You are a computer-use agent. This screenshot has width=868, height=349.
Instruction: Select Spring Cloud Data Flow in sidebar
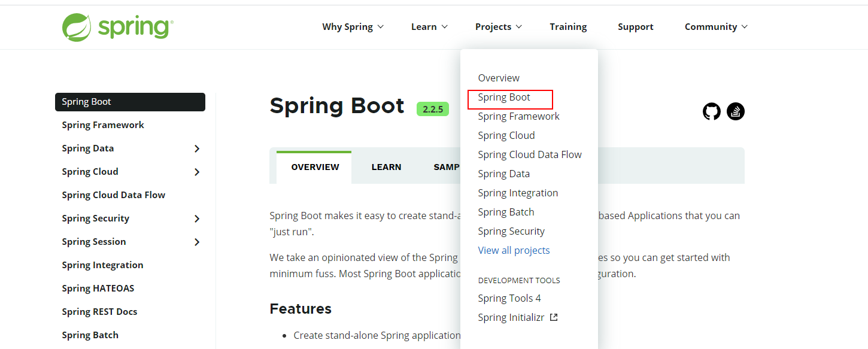(113, 195)
